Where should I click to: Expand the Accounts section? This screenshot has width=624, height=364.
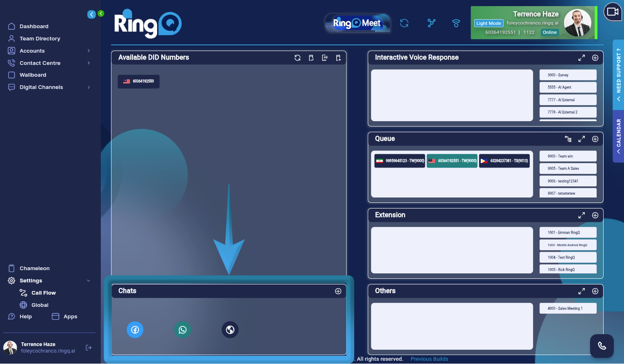coord(89,51)
